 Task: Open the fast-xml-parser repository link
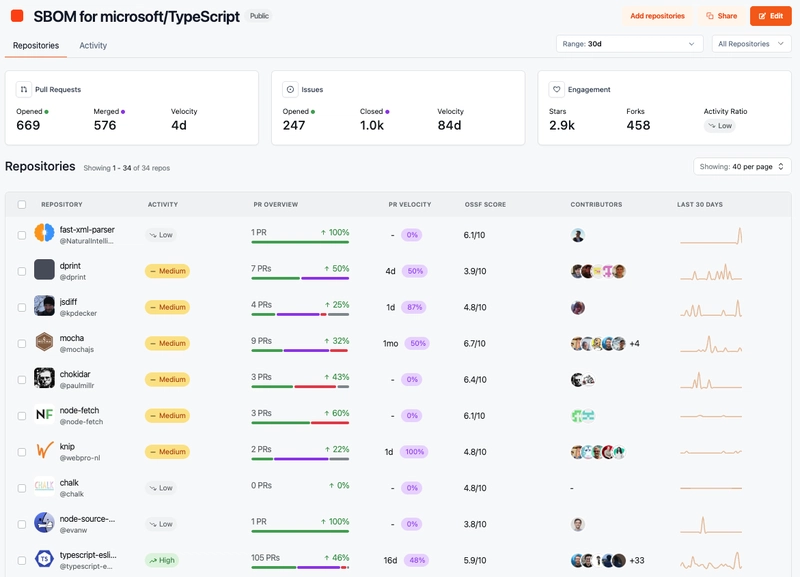pyautogui.click(x=87, y=230)
